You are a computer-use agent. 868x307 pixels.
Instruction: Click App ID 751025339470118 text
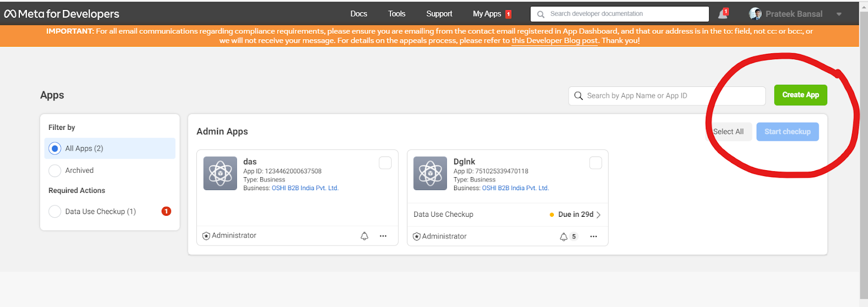tap(491, 171)
